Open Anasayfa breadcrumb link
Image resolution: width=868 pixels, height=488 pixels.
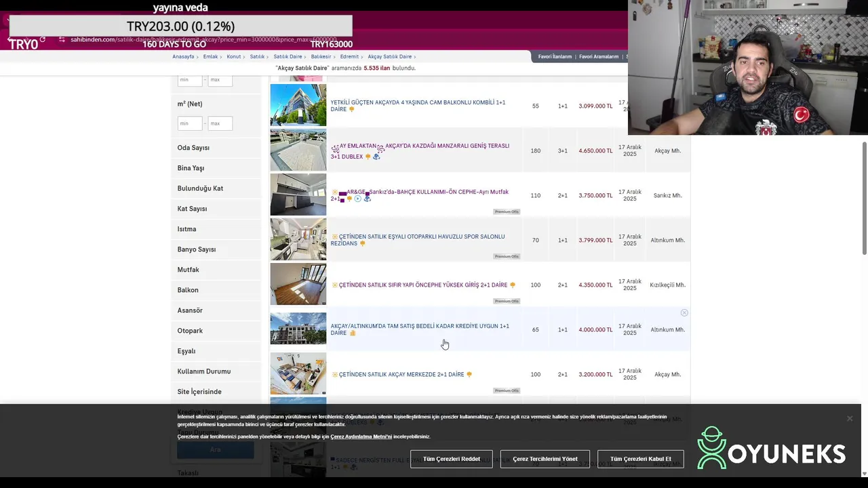(183, 57)
